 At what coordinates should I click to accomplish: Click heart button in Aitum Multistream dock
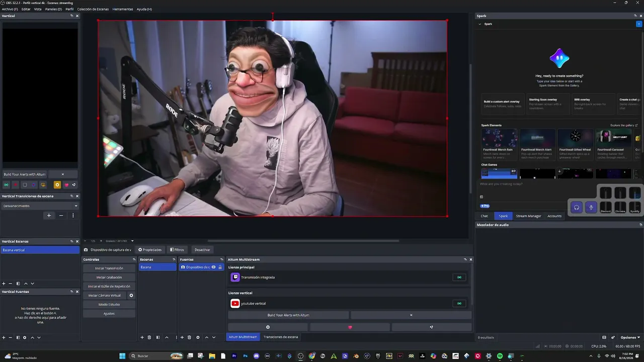[x=350, y=327]
